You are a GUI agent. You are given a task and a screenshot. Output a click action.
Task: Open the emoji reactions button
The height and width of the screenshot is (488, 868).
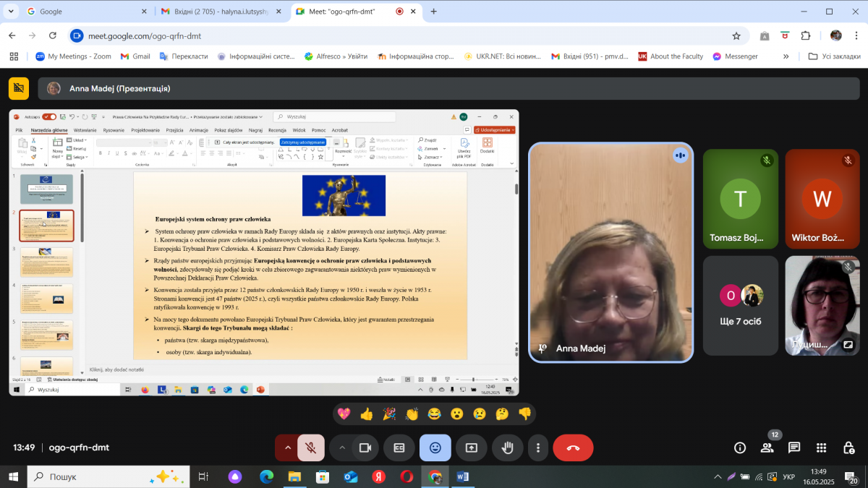click(435, 448)
